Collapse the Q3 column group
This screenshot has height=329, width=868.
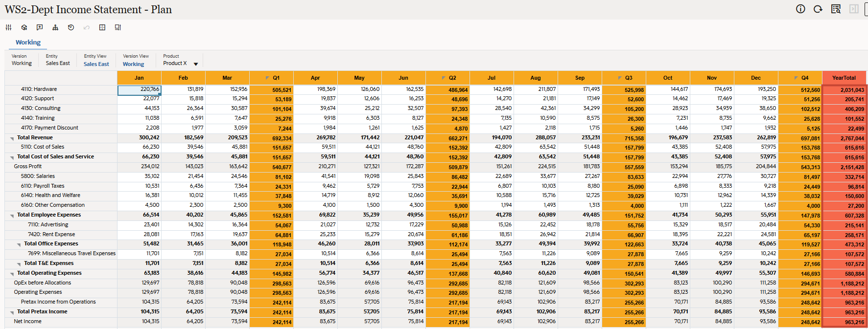click(620, 78)
